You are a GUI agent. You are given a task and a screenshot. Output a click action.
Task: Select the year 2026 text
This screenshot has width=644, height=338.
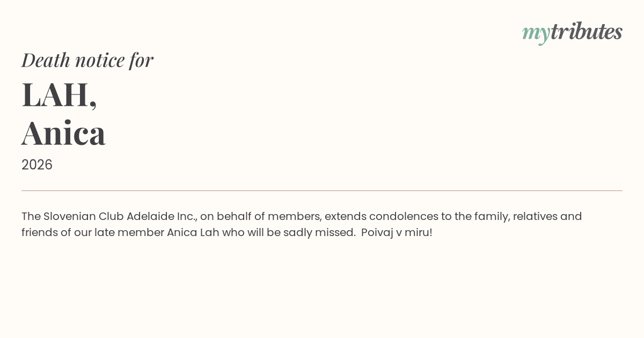37,165
